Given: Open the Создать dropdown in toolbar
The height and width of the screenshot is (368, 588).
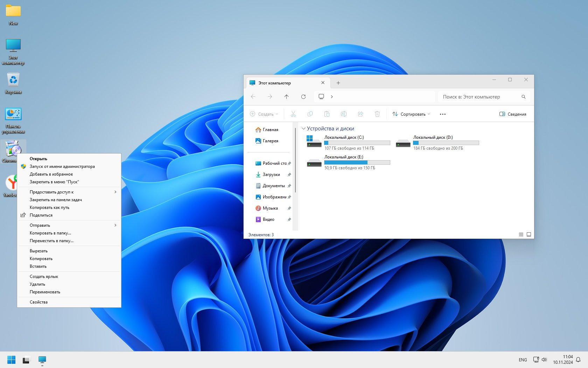Looking at the screenshot, I should [x=264, y=114].
